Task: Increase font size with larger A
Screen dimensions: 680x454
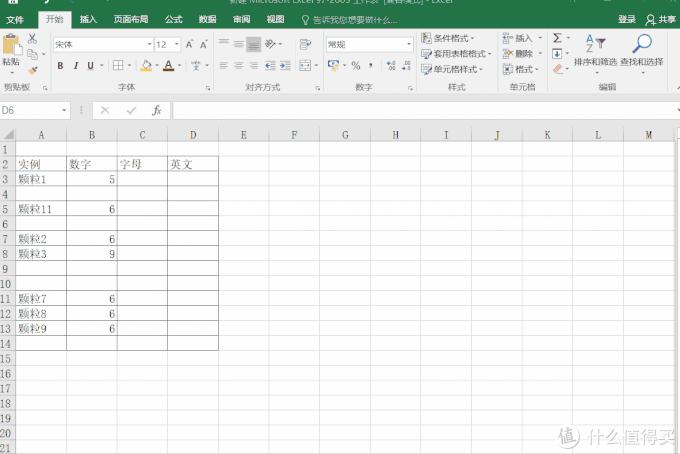Action: pyautogui.click(x=190, y=44)
